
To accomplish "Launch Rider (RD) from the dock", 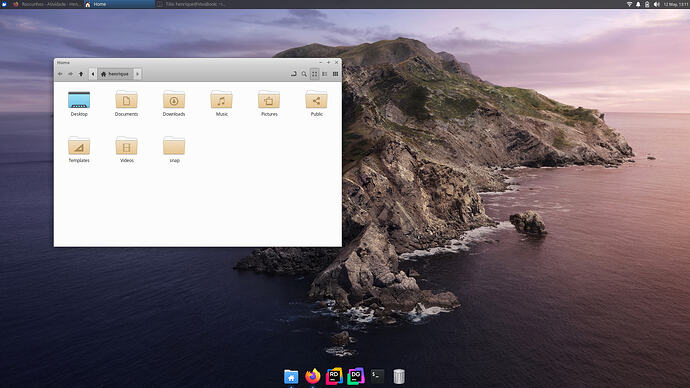I will [334, 377].
